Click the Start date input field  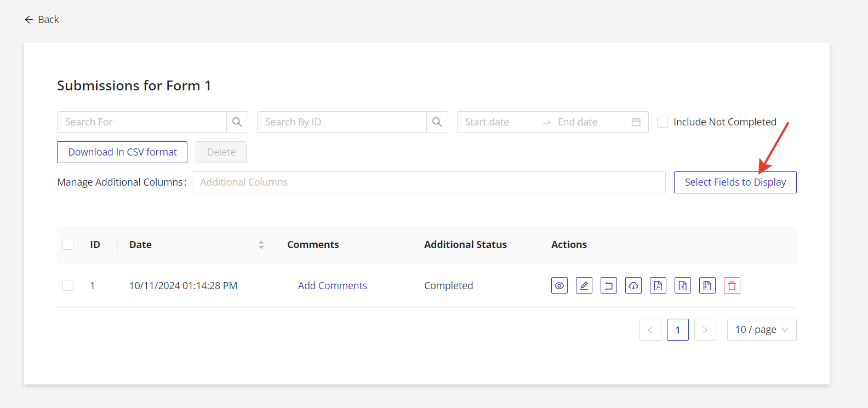point(496,122)
